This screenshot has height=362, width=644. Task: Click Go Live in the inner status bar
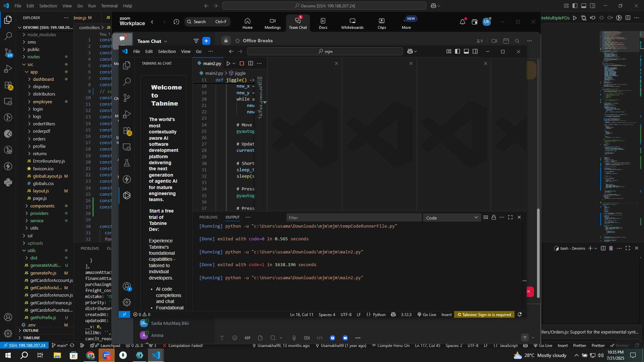click(427, 314)
